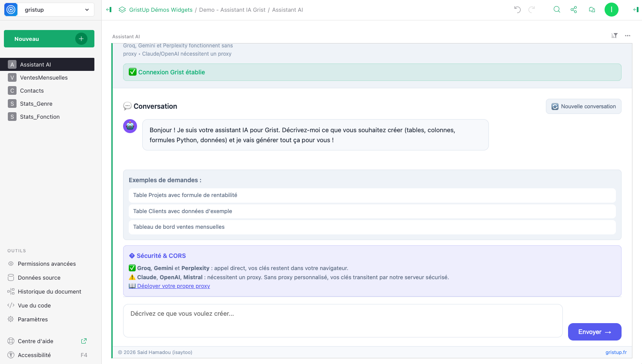Click the green user avatar
642x364 pixels.
[x=611, y=10]
